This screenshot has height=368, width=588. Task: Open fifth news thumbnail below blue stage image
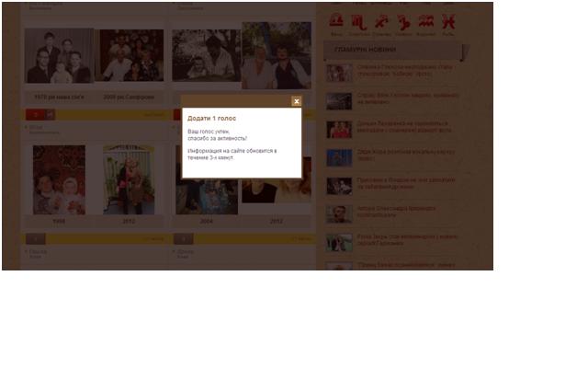pyautogui.click(x=339, y=186)
